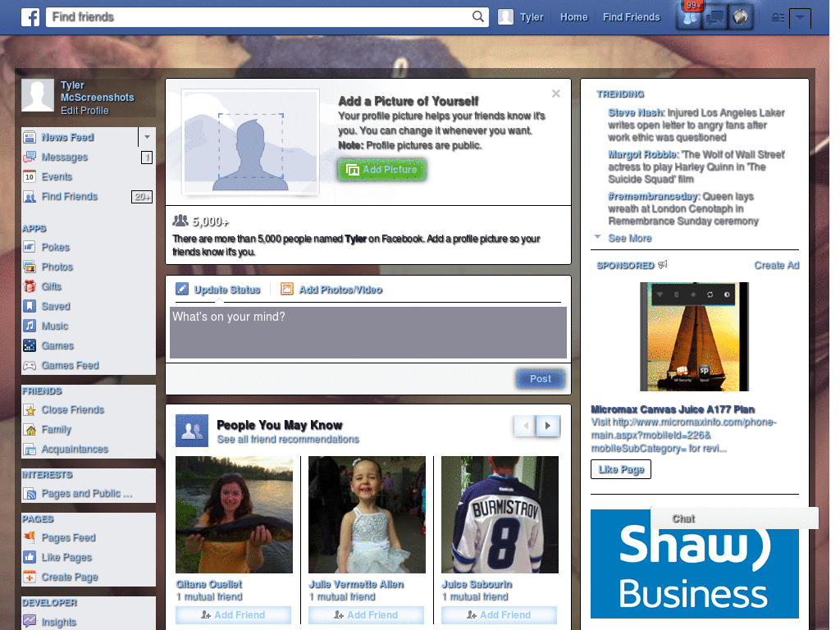Open the notifications globe icon

(x=741, y=18)
